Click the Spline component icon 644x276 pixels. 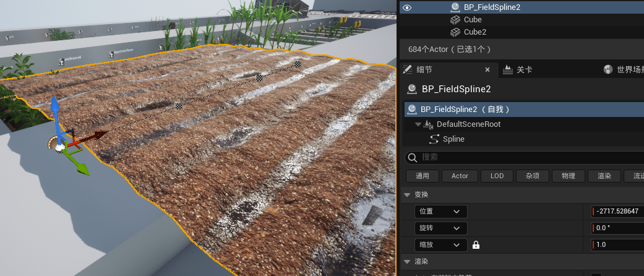point(434,139)
